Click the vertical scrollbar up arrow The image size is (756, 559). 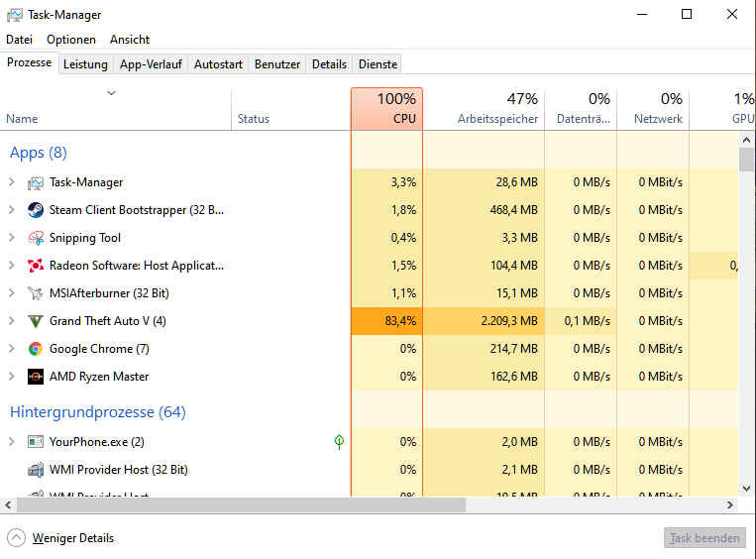pos(746,141)
